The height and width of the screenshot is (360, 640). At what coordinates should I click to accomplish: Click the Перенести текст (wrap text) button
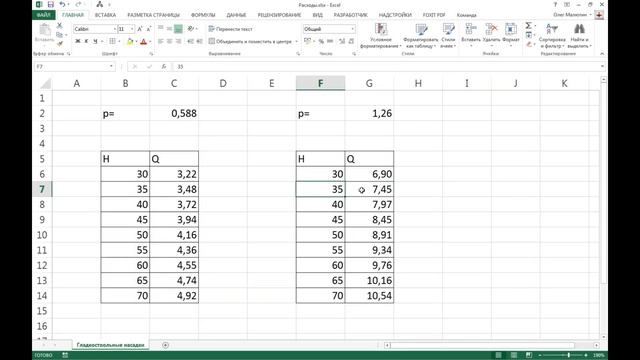231,29
